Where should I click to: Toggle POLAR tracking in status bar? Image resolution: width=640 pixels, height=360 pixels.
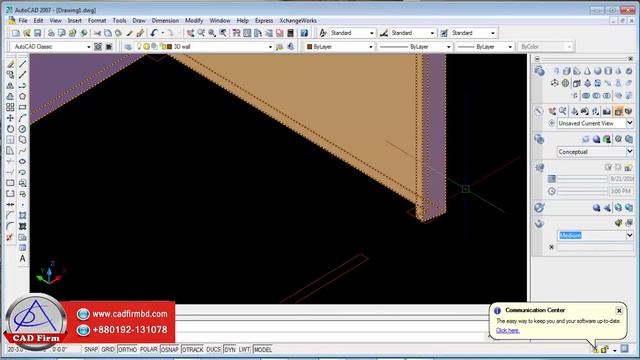click(149, 349)
